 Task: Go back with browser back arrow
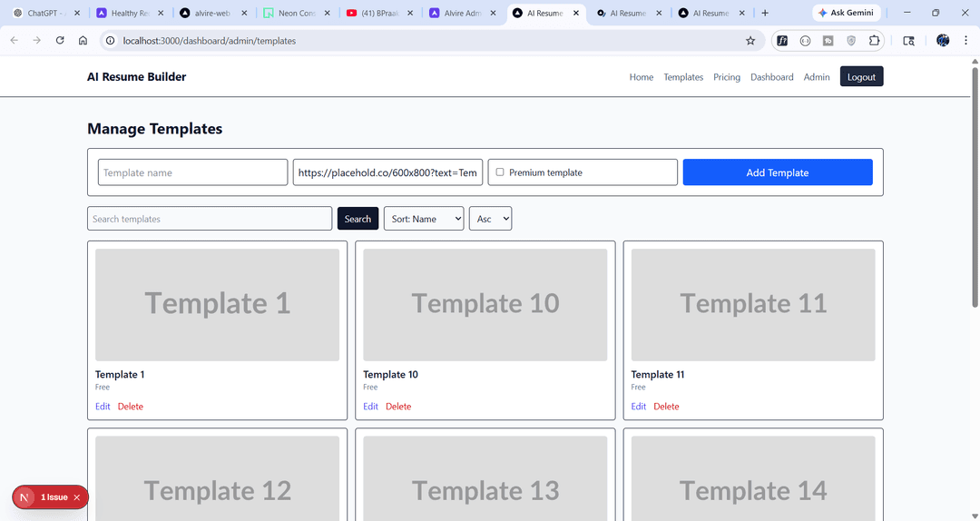(x=15, y=41)
